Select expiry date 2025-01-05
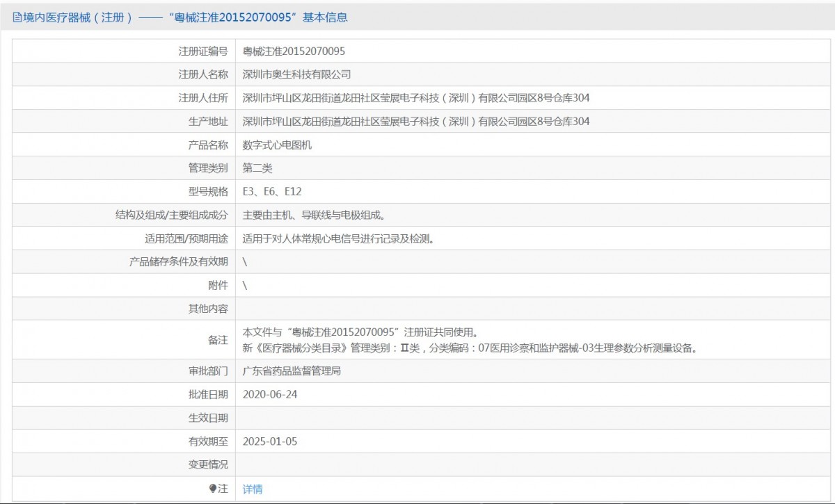This screenshot has width=835, height=504. pos(270,441)
